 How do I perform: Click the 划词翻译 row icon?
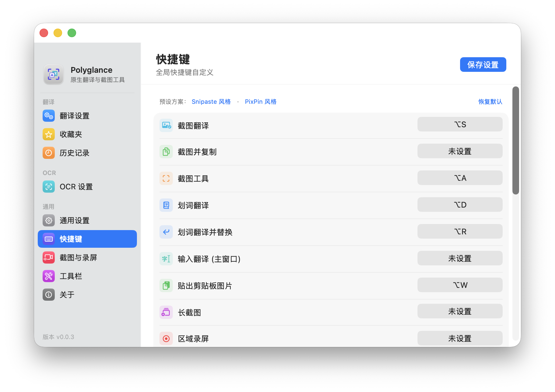[166, 205]
